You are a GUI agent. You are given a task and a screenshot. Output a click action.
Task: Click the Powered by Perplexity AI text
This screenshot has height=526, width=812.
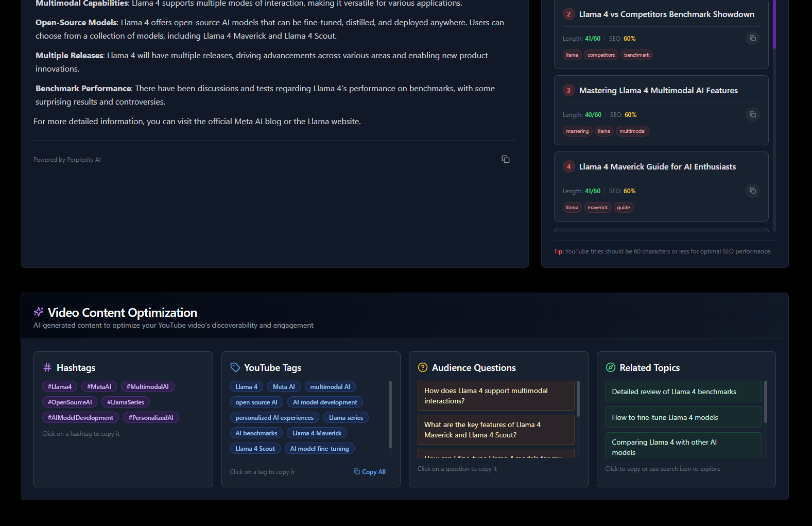pos(67,160)
